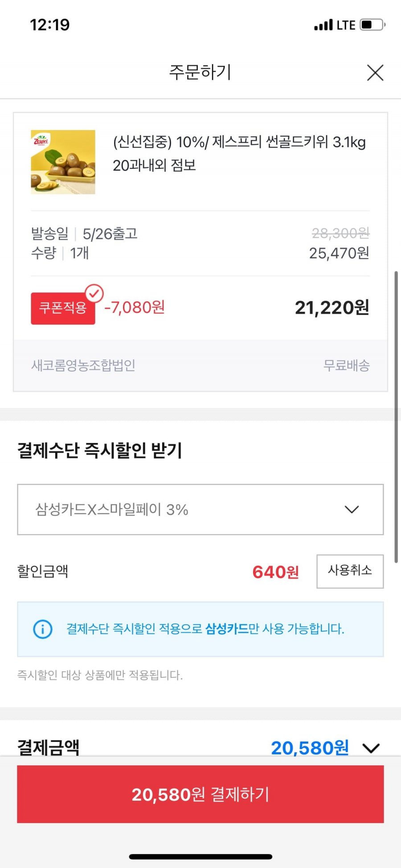This screenshot has height=868, width=401.
Task: Tap the seller name 새코롬영농조합법인
Action: click(83, 365)
